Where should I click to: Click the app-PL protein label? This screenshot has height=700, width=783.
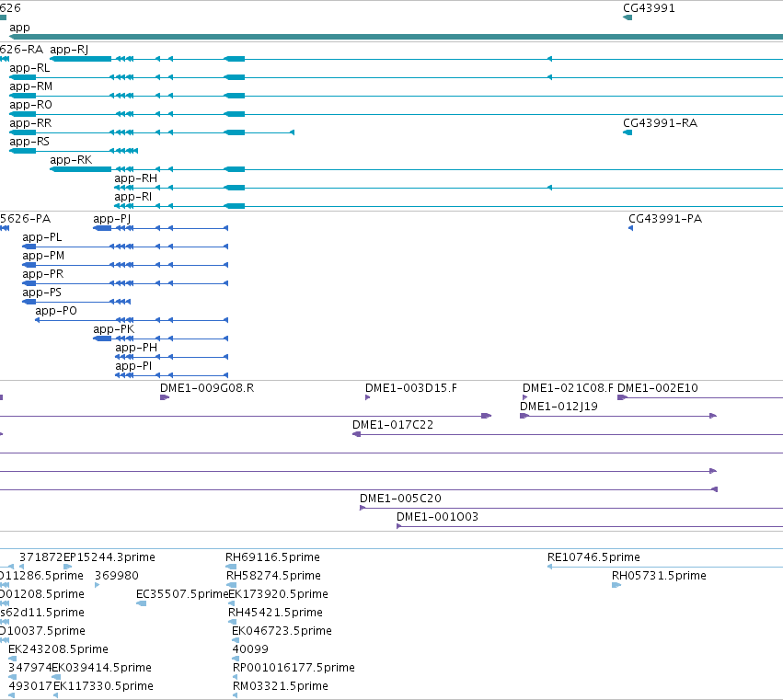(x=42, y=237)
